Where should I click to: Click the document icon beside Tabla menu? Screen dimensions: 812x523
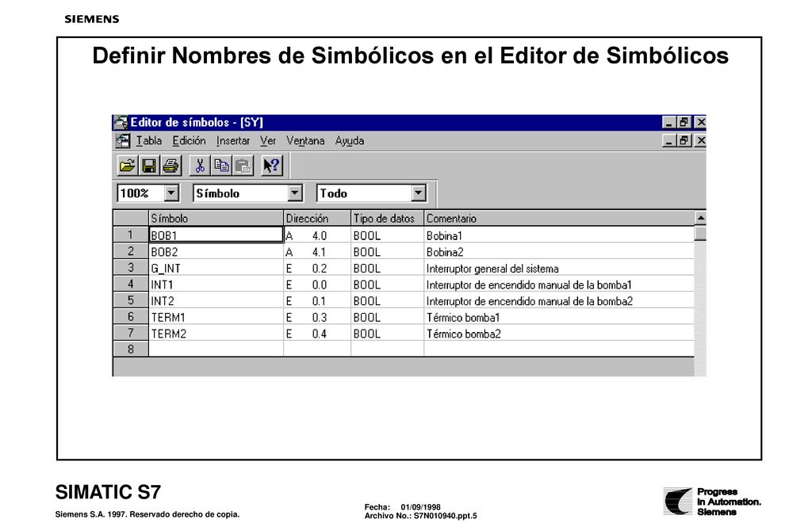click(x=123, y=141)
